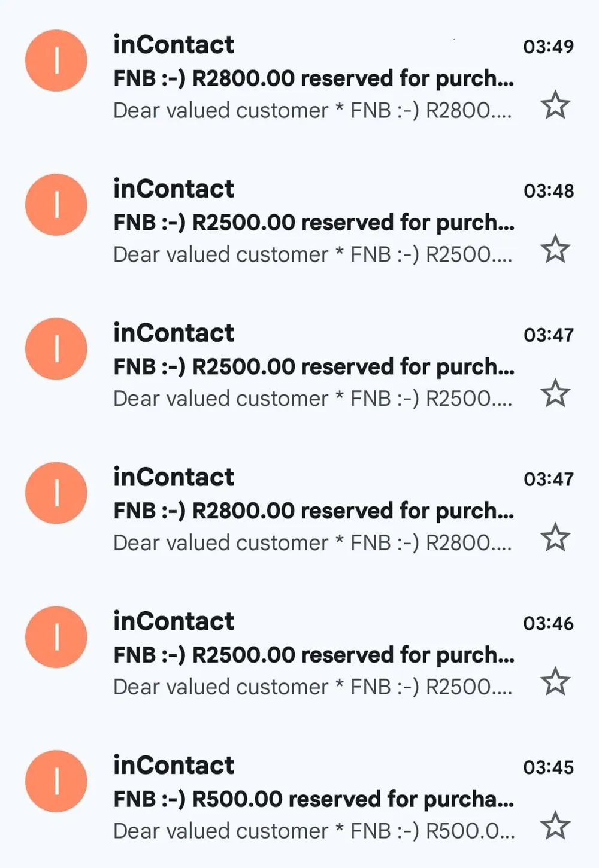Open the R500.00 reserved for purchase subject
The height and width of the screenshot is (868, 599).
(x=313, y=799)
